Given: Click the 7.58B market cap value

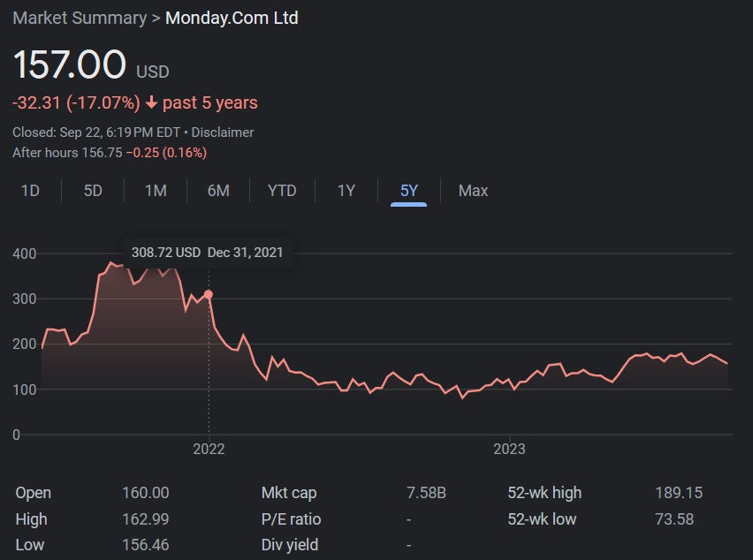Looking at the screenshot, I should 426,493.
